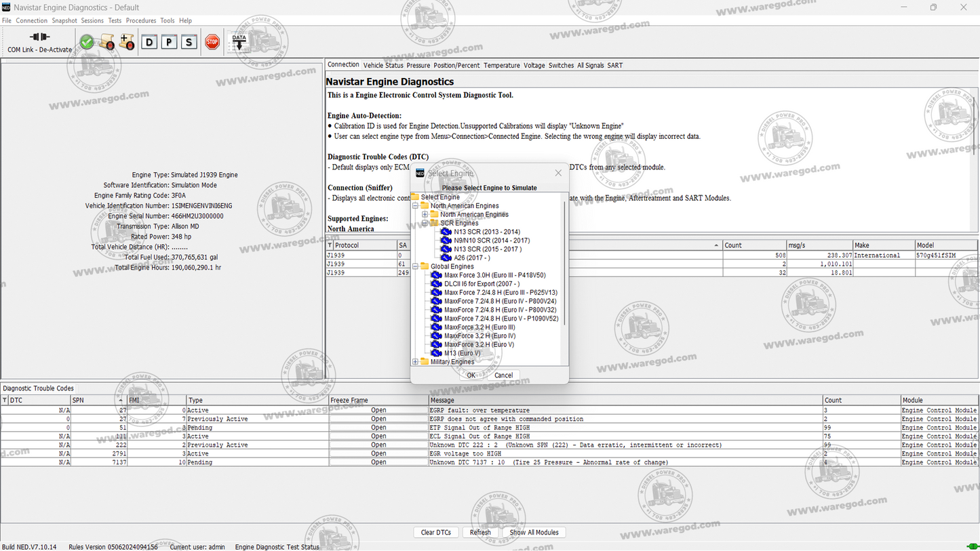Open freeze frame for EGR voltage too HIGH
980x551 pixels.
click(378, 453)
